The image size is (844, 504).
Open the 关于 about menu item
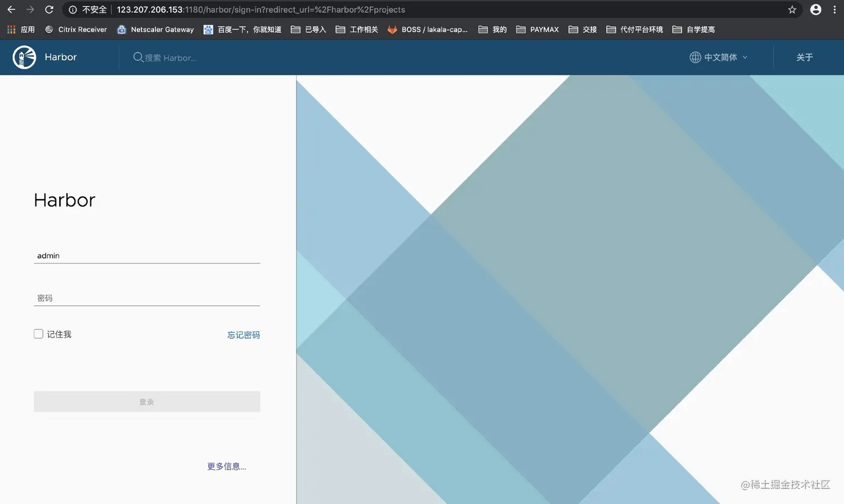804,57
